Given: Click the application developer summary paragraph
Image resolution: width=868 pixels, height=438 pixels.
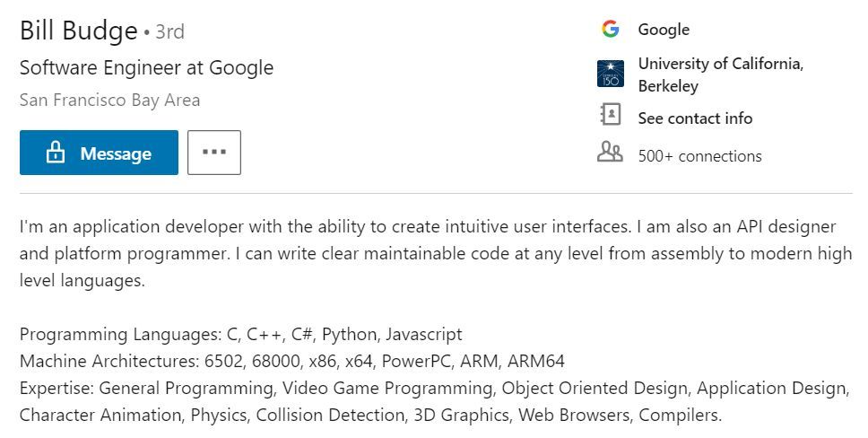Looking at the screenshot, I should click(x=436, y=253).
